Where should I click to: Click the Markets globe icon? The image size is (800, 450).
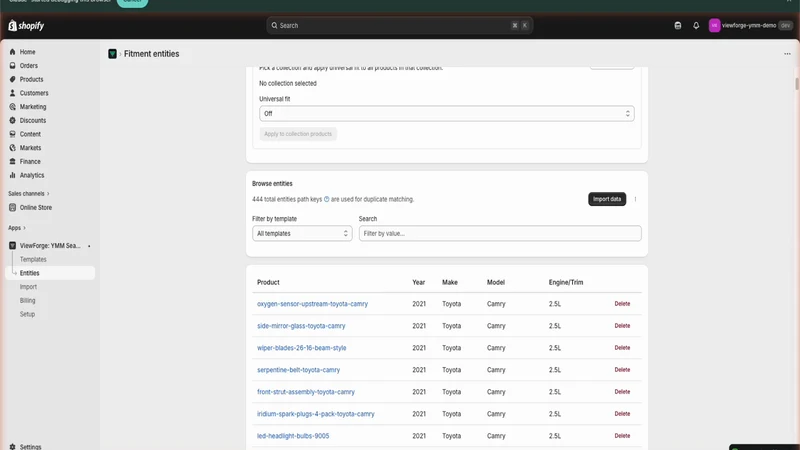coord(13,148)
